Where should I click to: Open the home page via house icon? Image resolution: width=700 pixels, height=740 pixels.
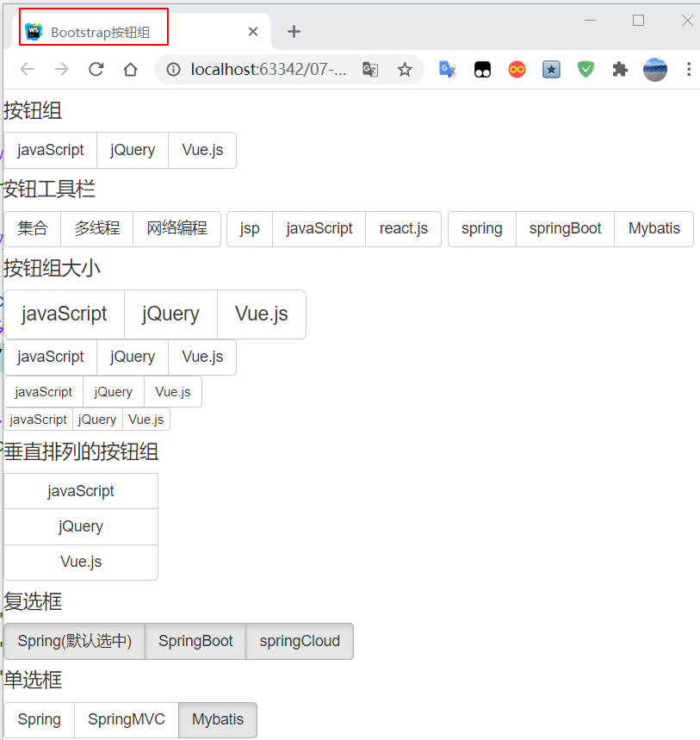(131, 70)
